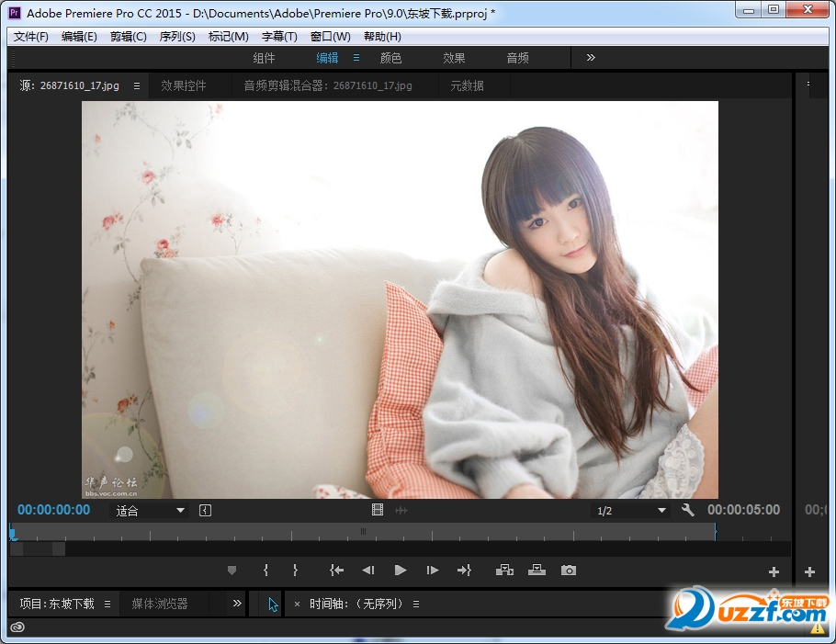Click the Insert edit button
Viewport: 836px width, 644px height.
[504, 571]
